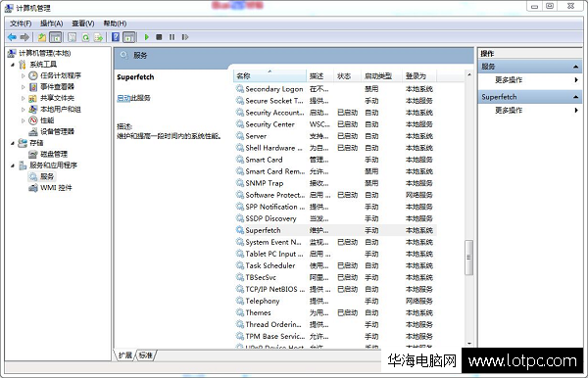Start the service with the green play icon

[147, 37]
